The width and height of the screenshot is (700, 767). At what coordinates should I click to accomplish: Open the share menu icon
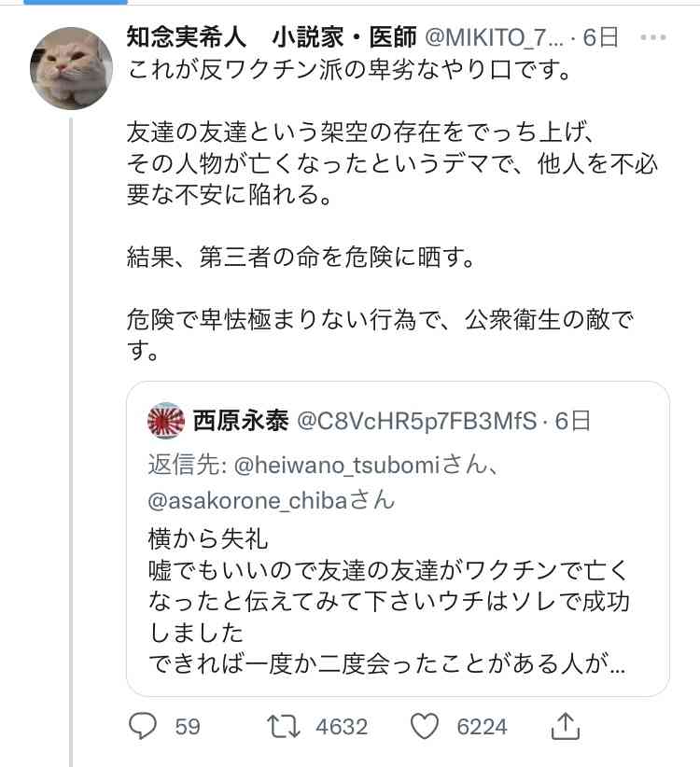tap(565, 725)
